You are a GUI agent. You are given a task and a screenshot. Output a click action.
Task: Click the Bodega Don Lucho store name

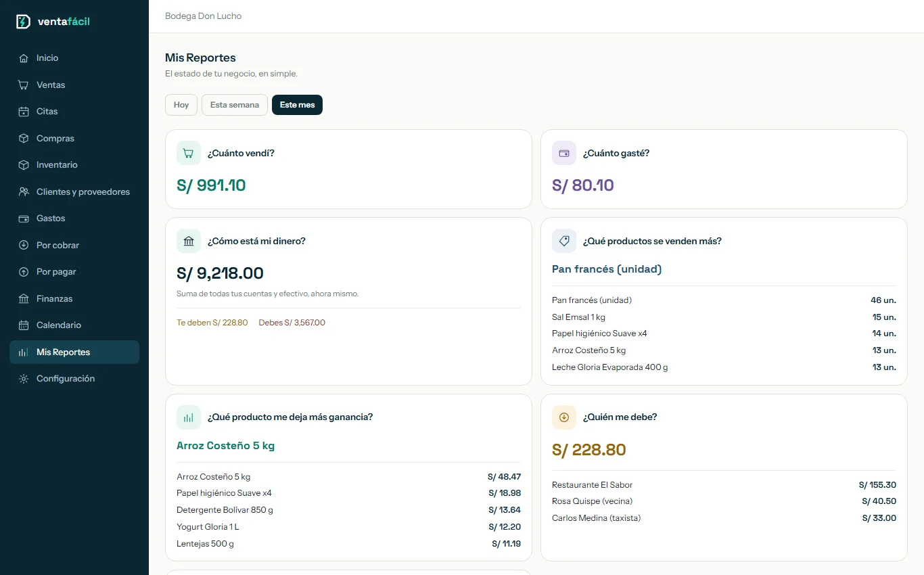(203, 16)
